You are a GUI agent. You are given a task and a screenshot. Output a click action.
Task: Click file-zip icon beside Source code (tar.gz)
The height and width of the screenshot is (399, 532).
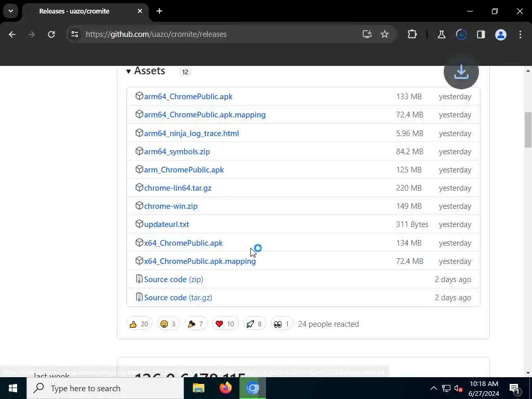(x=139, y=297)
